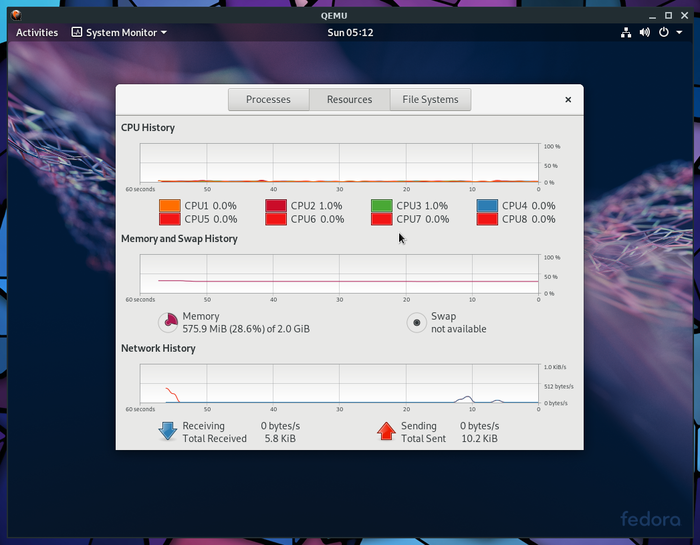Click the network status icon in top bar
This screenshot has height=545, width=700.
pyautogui.click(x=626, y=32)
